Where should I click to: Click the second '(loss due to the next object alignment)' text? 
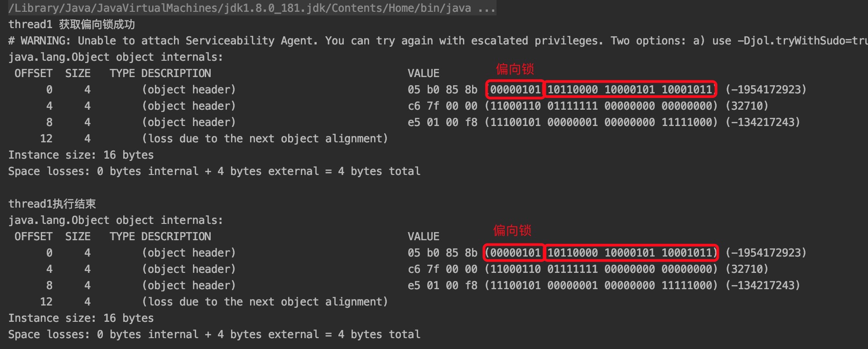265,302
